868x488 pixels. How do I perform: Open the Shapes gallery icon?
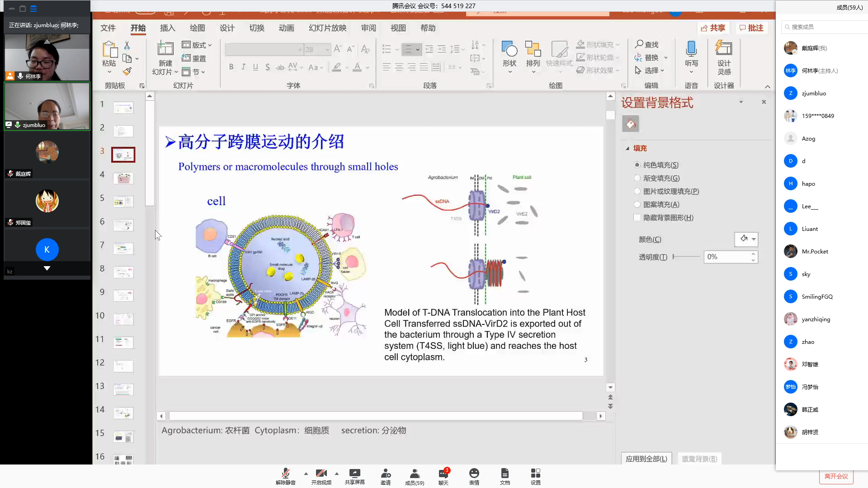[x=509, y=49]
